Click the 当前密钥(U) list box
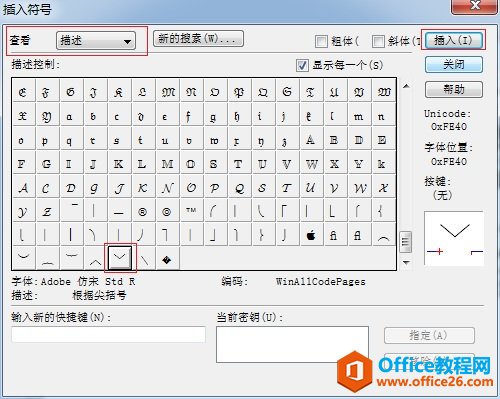Viewport: 500px width, 399px height. [292, 344]
